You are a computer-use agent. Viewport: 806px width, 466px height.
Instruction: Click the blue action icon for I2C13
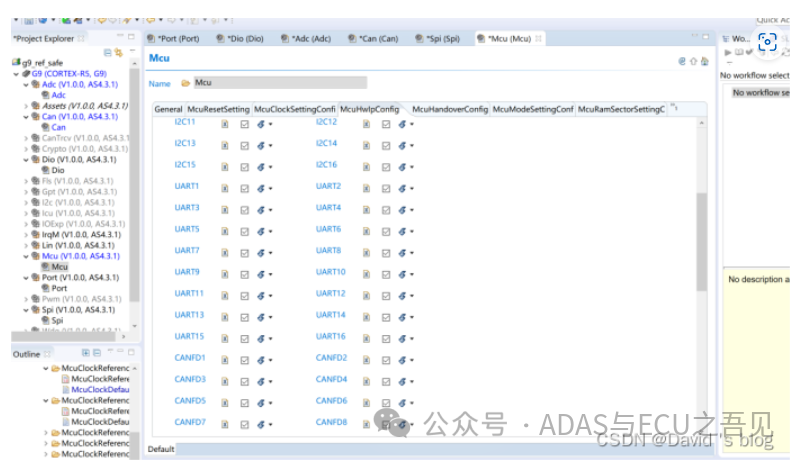(x=261, y=145)
